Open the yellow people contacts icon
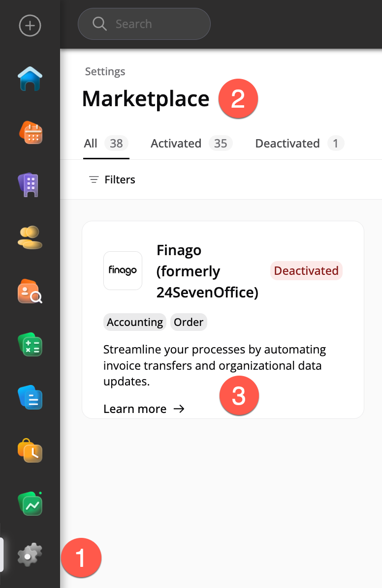382x588 pixels. pyautogui.click(x=30, y=238)
